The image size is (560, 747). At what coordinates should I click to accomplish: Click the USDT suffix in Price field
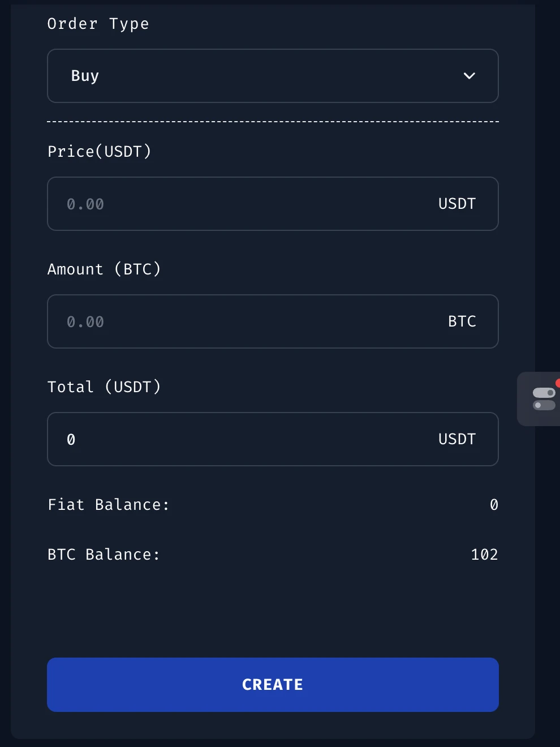pos(457,204)
